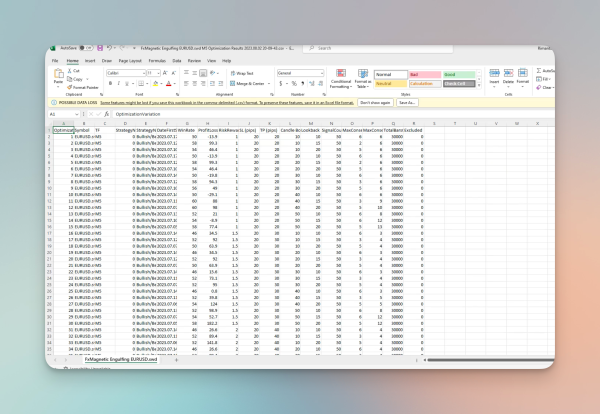Click the Don't show again button
Screen dimensions: 600x414
pyautogui.click(x=375, y=103)
